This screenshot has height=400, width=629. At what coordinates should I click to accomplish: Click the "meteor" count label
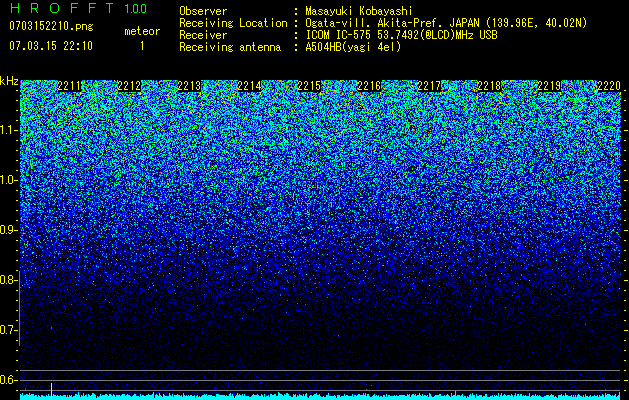click(x=142, y=31)
